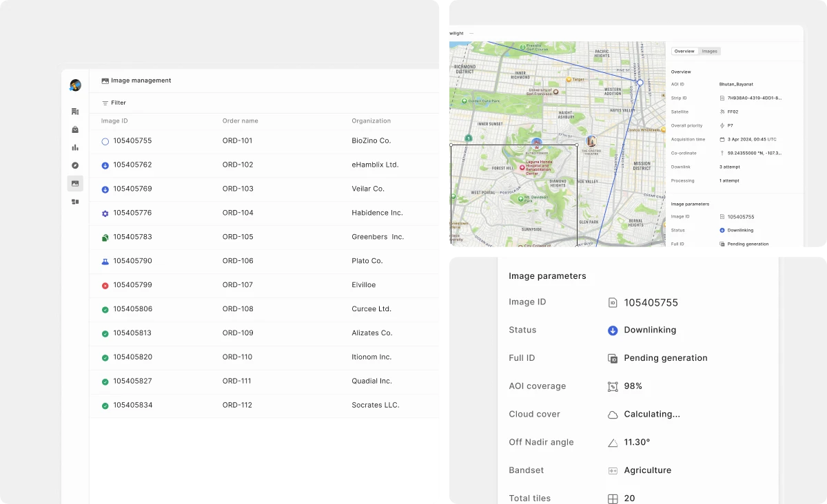The image size is (827, 504).
Task: Click the Bhutan_Bayanat AOI ID value
Action: click(736, 84)
